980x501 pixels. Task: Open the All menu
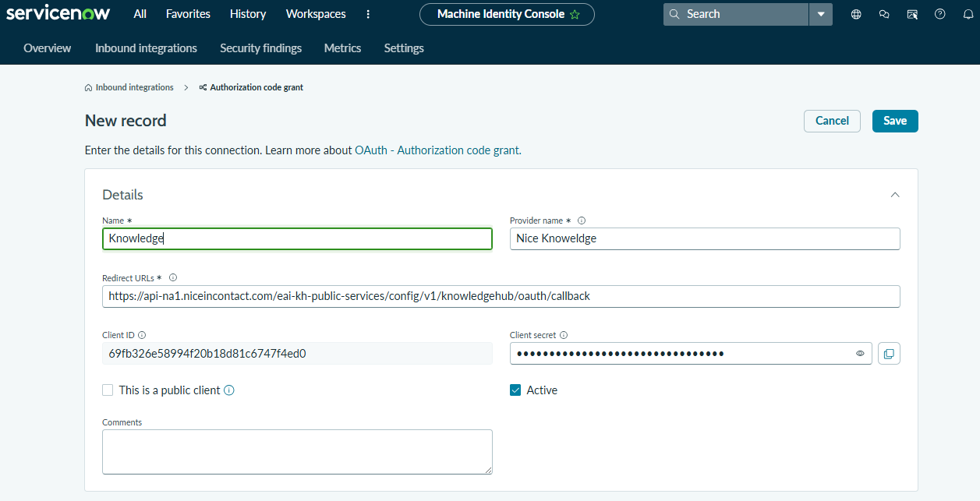click(x=140, y=14)
